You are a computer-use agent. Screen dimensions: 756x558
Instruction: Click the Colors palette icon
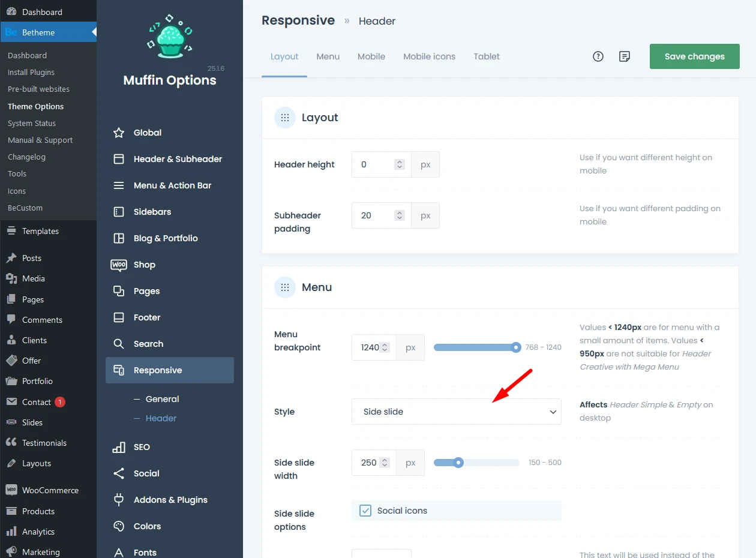click(x=119, y=526)
